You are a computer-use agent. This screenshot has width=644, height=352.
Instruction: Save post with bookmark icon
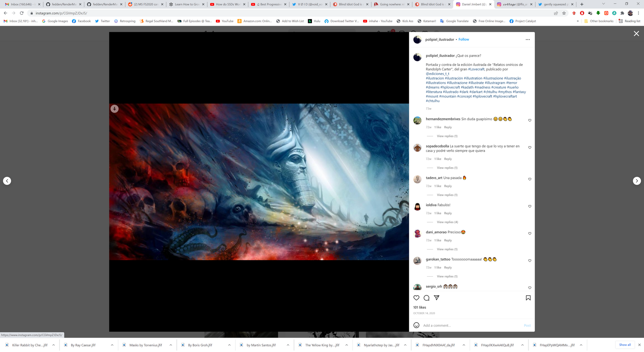pos(528,298)
